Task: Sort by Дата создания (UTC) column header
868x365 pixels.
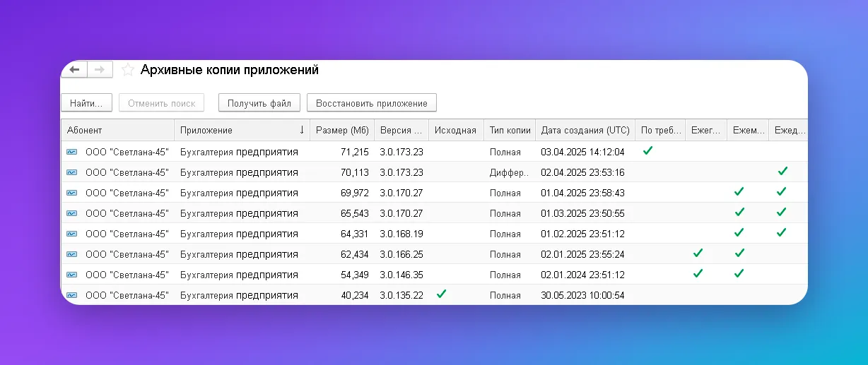Action: pyautogui.click(x=585, y=130)
